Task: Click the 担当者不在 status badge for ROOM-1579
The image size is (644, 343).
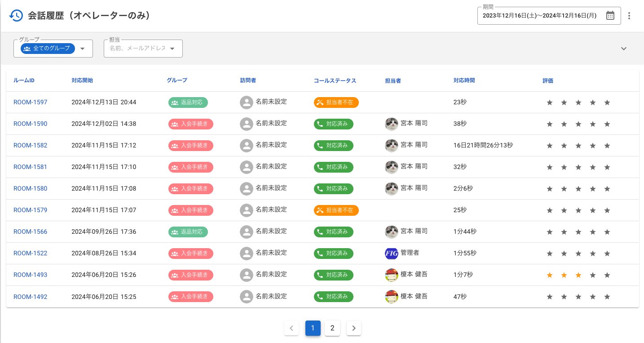Action: click(x=336, y=210)
